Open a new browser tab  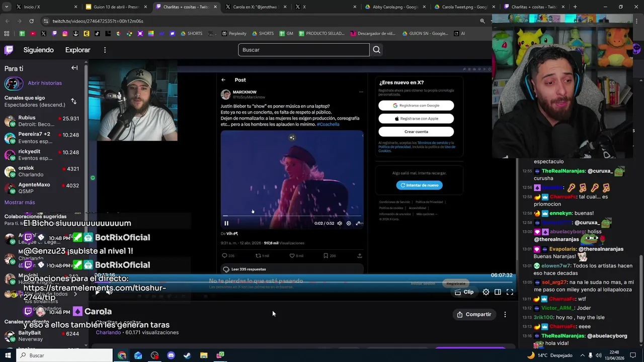coord(575,7)
